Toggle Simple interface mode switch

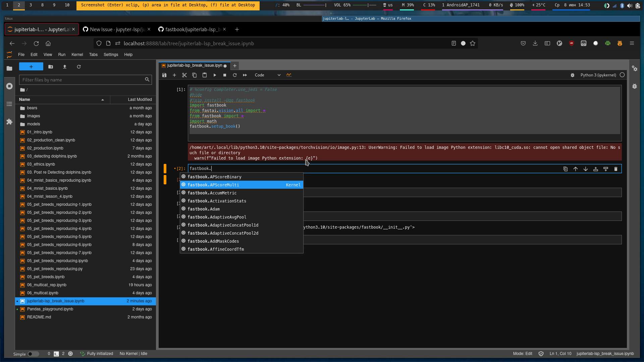pos(33,354)
